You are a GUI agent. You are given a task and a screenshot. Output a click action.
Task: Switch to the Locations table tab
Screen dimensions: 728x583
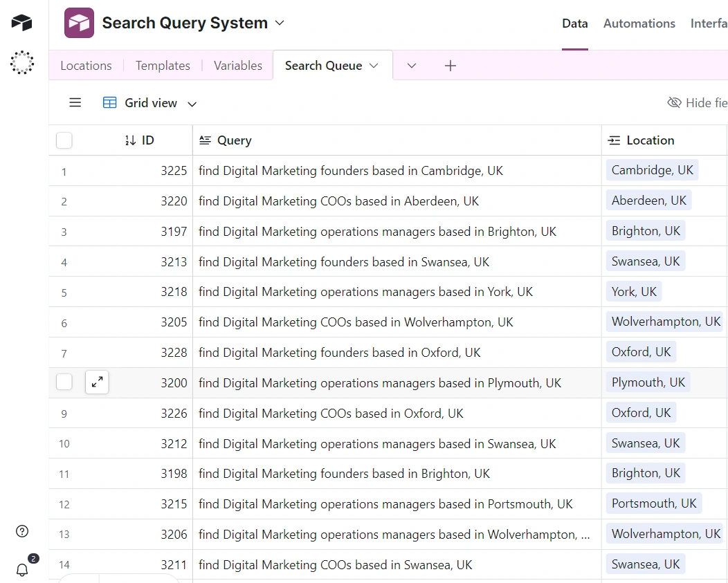(x=86, y=66)
